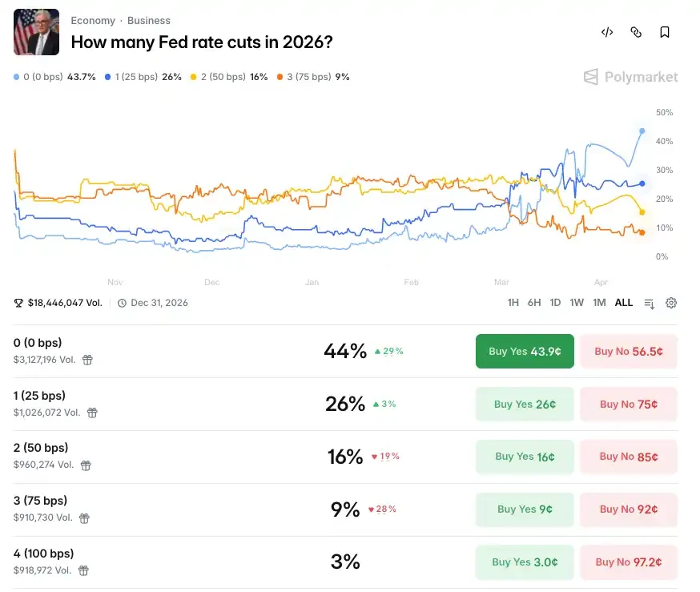Click the sort order icon beside ALL
Image resolution: width=700 pixels, height=592 pixels.
click(x=649, y=303)
